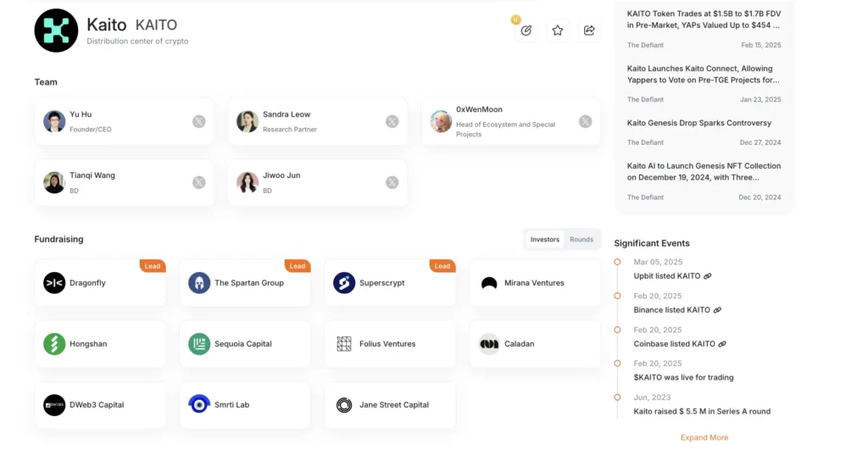Click the Superscrypt logo icon
Screen dimensions: 868x450
(x=344, y=283)
